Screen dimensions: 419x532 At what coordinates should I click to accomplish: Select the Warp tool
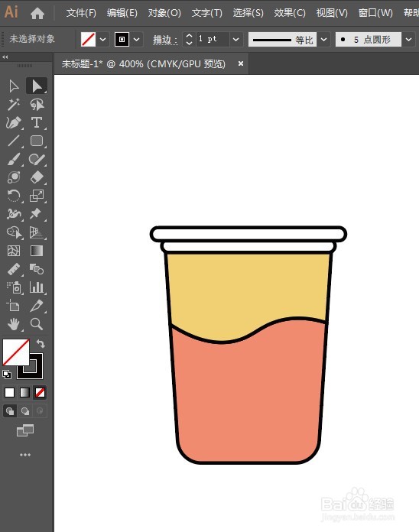pos(14,214)
